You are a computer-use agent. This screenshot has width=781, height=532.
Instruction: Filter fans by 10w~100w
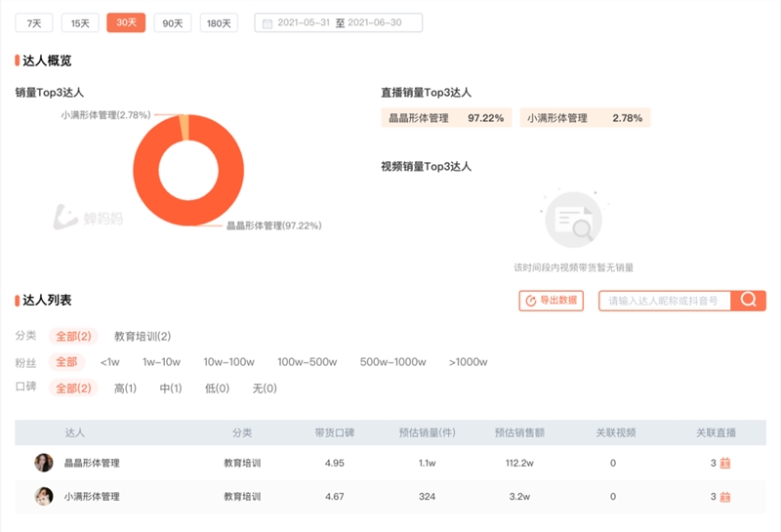point(228,362)
